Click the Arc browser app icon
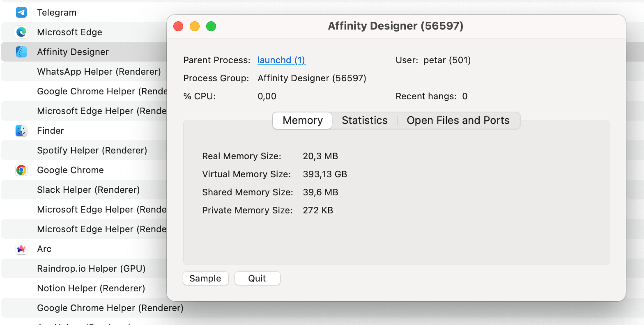The image size is (644, 325). (x=21, y=249)
